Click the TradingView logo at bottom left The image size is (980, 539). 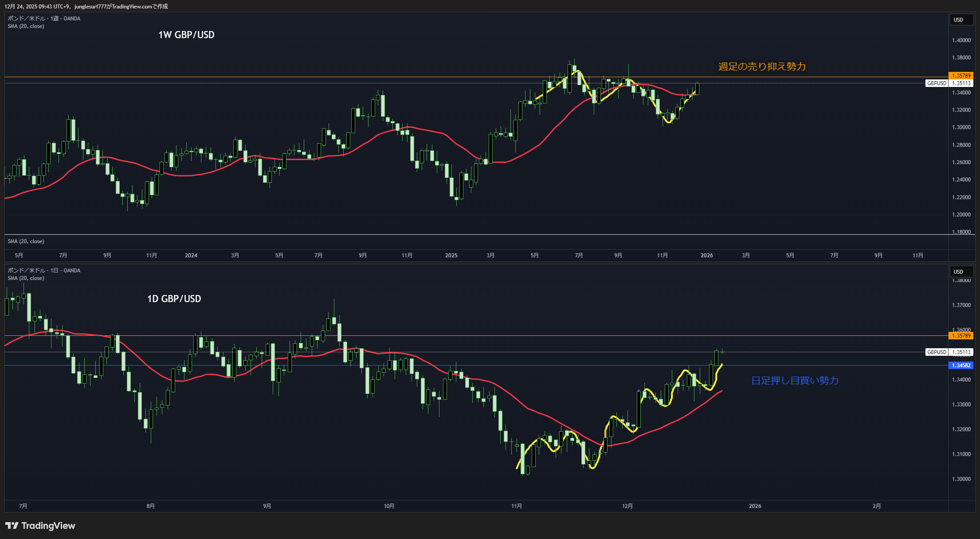(x=40, y=526)
